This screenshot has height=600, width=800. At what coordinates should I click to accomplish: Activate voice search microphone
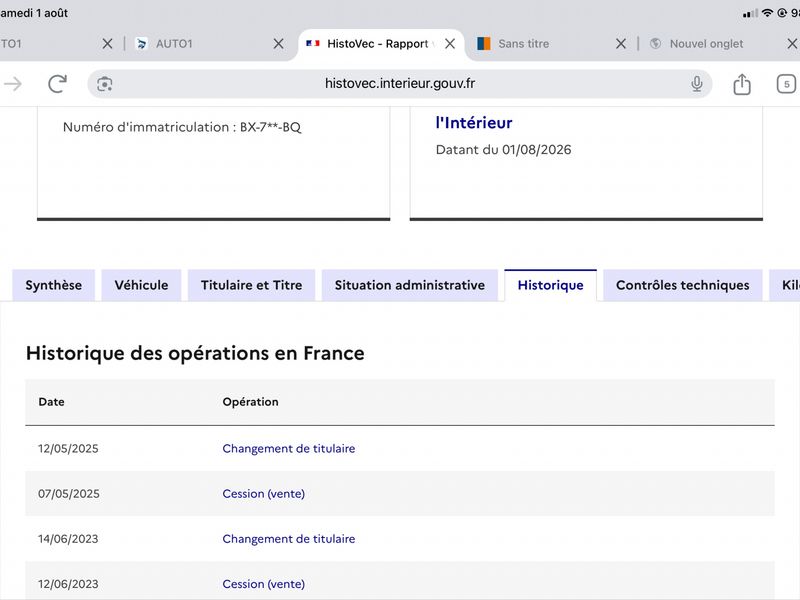696,84
